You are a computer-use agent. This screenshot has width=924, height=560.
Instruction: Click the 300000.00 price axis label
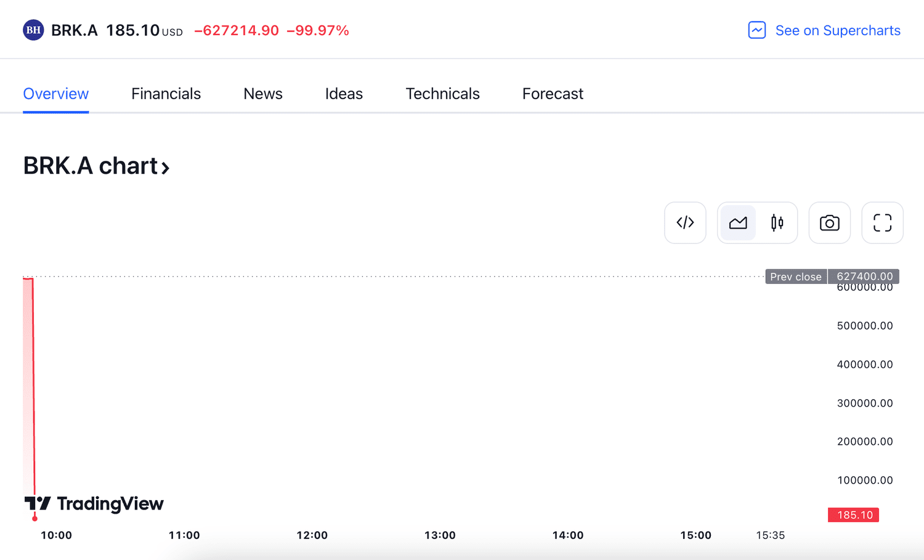(x=865, y=404)
